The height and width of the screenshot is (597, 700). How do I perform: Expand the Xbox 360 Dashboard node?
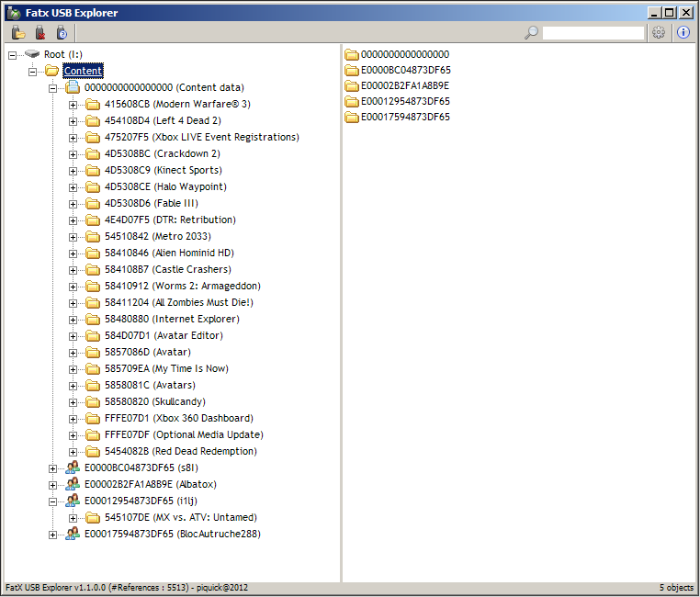[x=73, y=419]
